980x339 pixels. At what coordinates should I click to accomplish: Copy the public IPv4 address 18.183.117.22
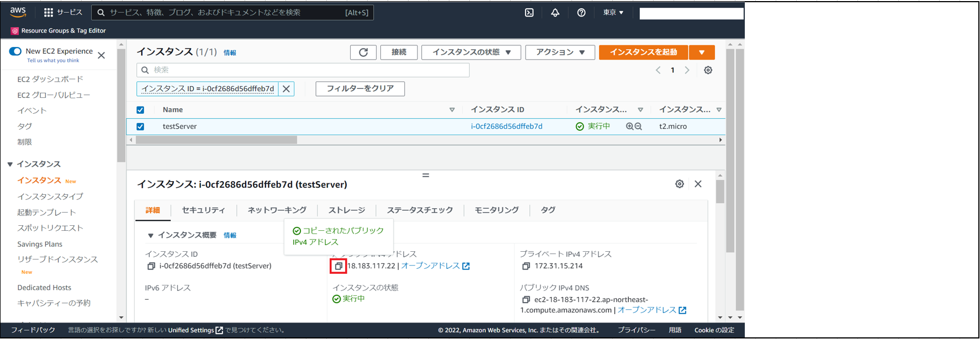point(338,266)
